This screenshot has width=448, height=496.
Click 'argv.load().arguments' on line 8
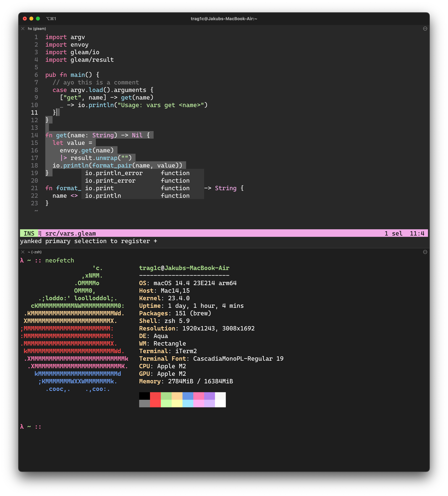(x=108, y=90)
